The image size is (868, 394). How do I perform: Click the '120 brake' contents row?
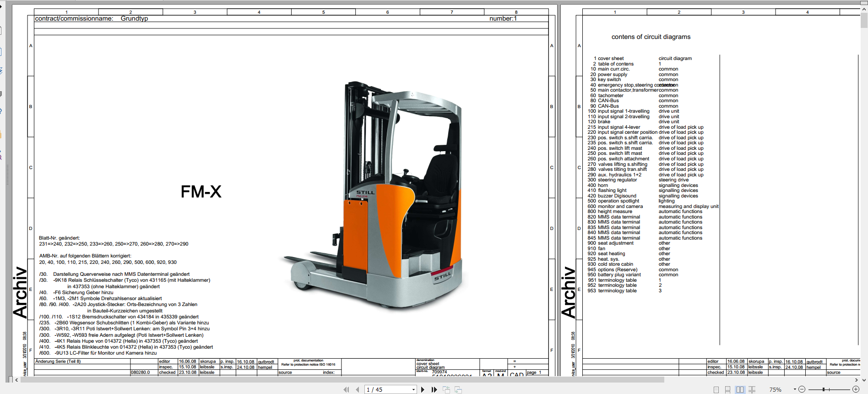(x=634, y=122)
